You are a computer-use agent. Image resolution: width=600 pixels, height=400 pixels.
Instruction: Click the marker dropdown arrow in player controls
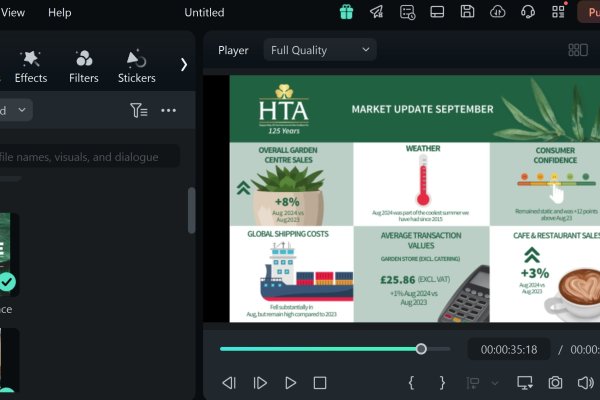pos(495,383)
